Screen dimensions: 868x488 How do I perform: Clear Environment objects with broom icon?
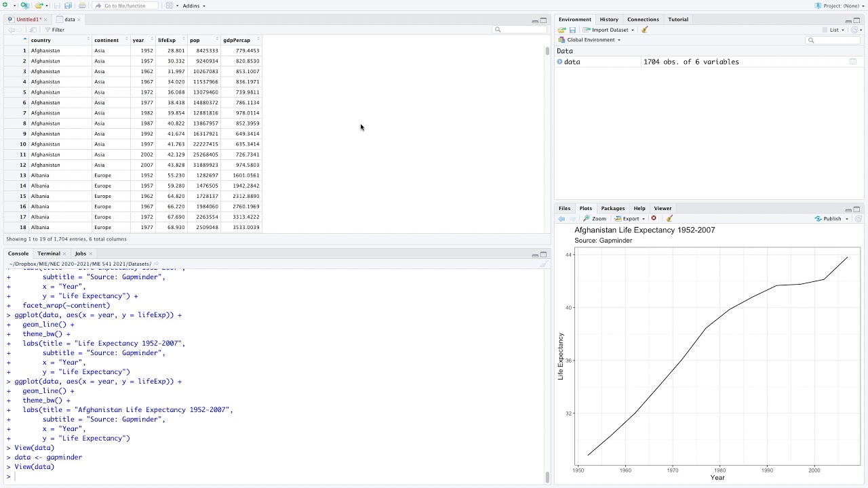coord(645,30)
